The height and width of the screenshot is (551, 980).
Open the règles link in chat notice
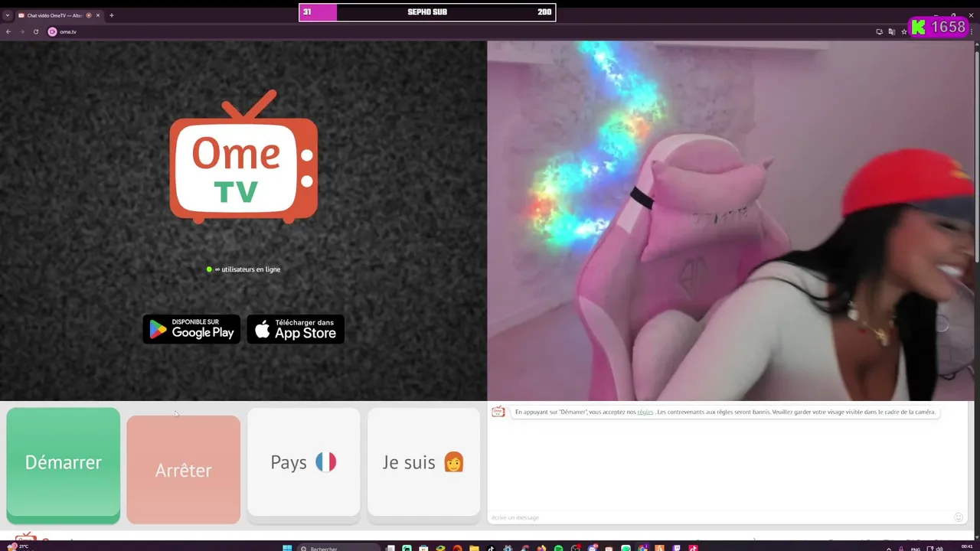pos(645,412)
